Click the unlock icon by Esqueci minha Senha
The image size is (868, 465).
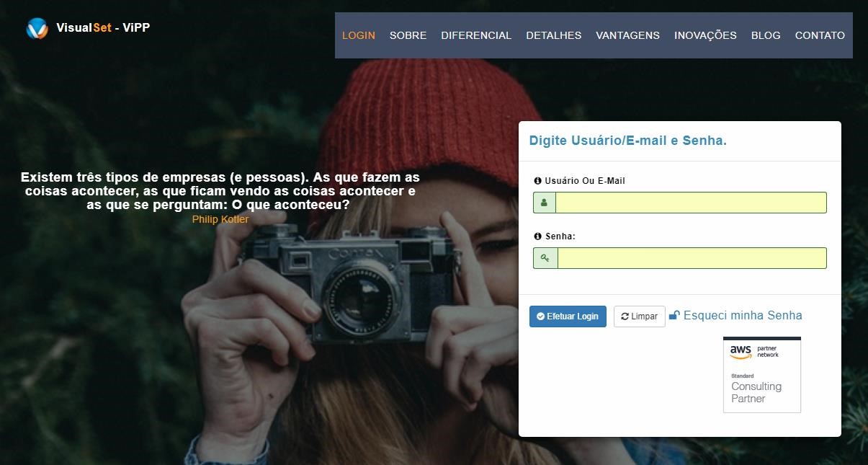point(674,315)
